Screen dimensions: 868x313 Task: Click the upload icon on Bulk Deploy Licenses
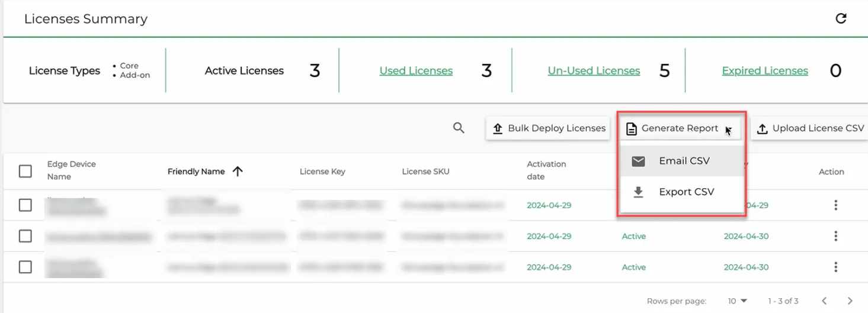(498, 128)
